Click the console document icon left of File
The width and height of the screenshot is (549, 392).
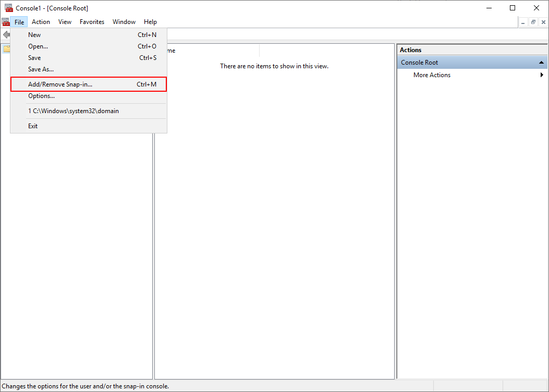click(6, 22)
